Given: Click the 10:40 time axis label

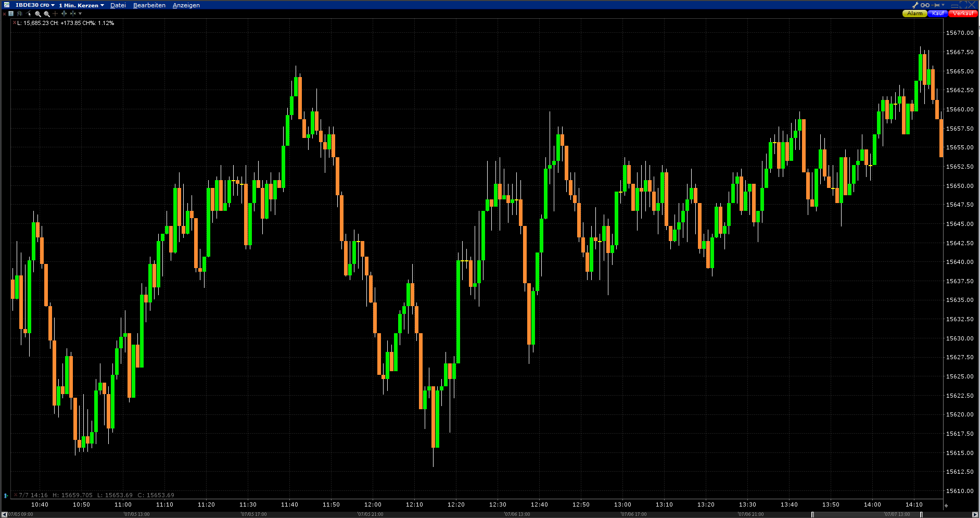Looking at the screenshot, I should tap(40, 504).
